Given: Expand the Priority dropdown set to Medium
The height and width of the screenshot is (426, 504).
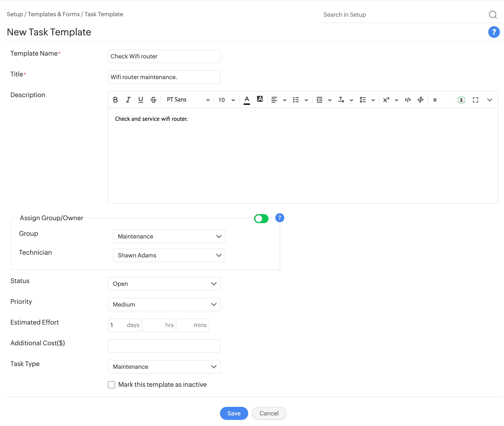Looking at the screenshot, I should click(164, 304).
